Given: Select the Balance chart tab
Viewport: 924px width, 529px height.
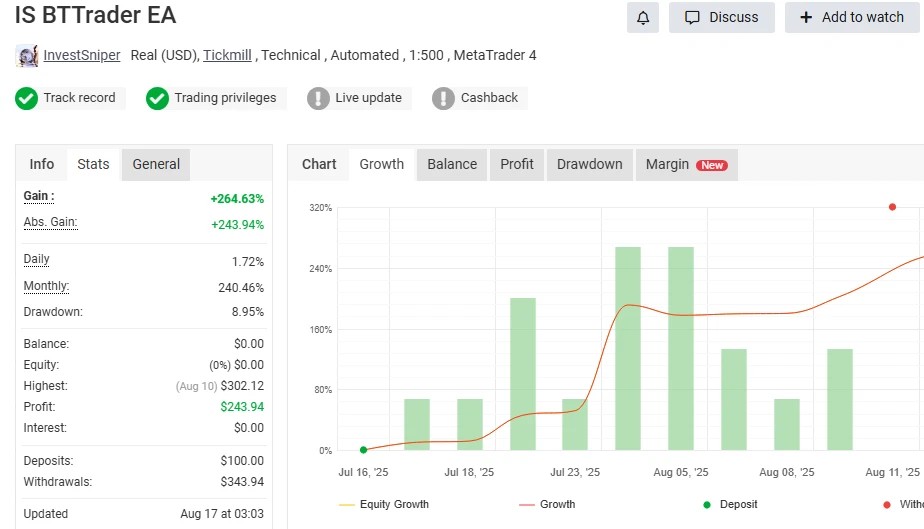Looking at the screenshot, I should point(452,164).
